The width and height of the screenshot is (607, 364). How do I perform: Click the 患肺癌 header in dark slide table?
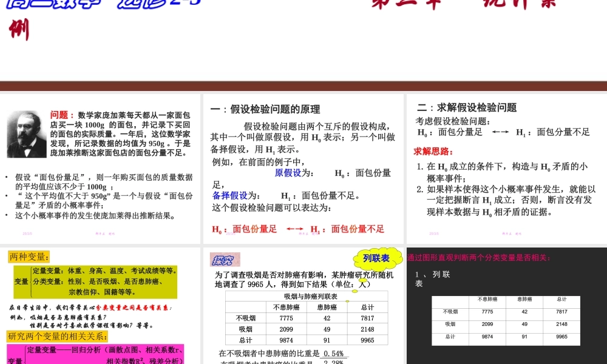524,299
